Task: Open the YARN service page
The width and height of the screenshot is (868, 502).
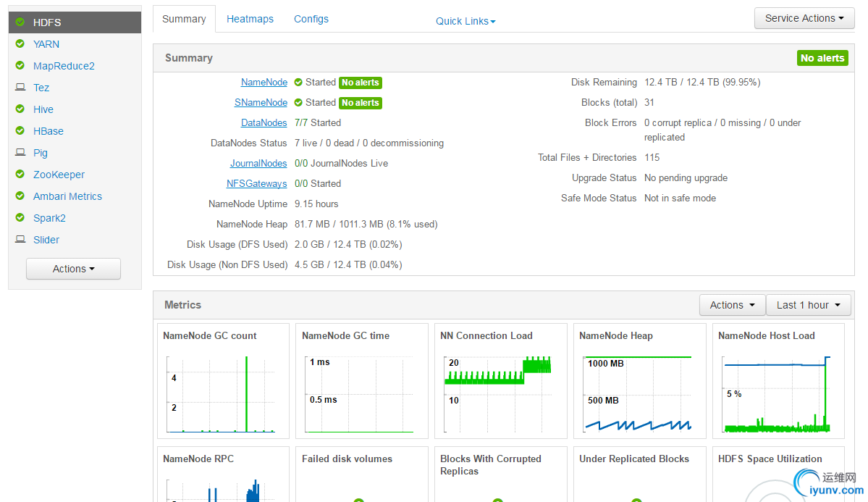Action: (x=46, y=44)
